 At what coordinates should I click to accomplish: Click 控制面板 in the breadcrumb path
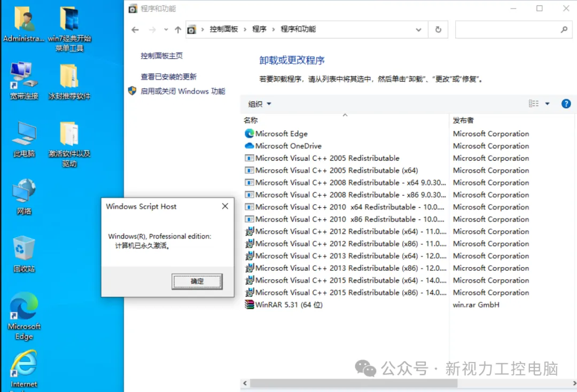(x=224, y=29)
